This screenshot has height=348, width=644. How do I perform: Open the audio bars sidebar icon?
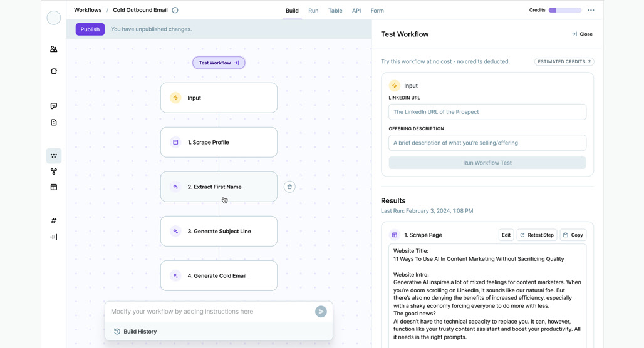pos(54,237)
